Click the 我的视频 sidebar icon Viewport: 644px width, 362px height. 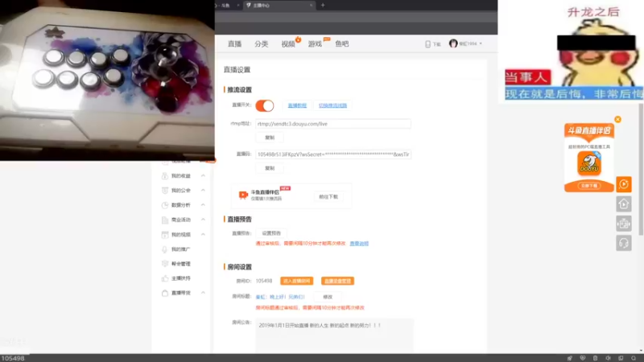pyautogui.click(x=165, y=235)
